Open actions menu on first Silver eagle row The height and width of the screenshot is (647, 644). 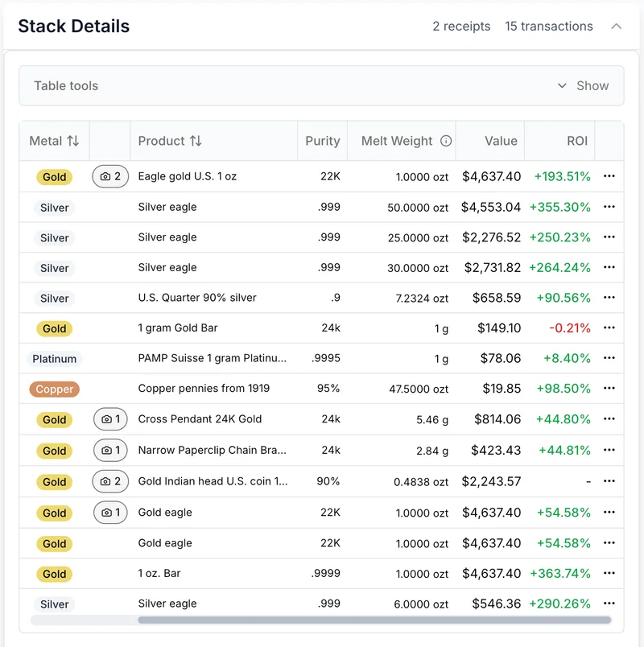610,207
